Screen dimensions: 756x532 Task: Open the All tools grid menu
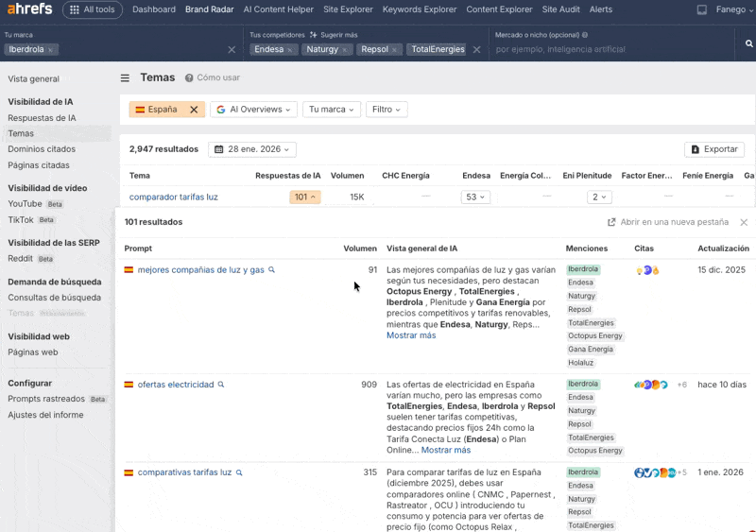point(92,9)
